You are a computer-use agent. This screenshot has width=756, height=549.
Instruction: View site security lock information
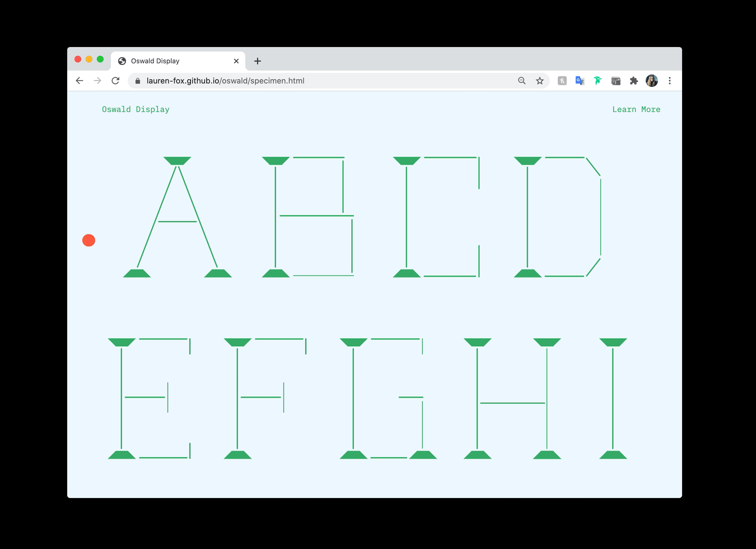[x=138, y=81]
